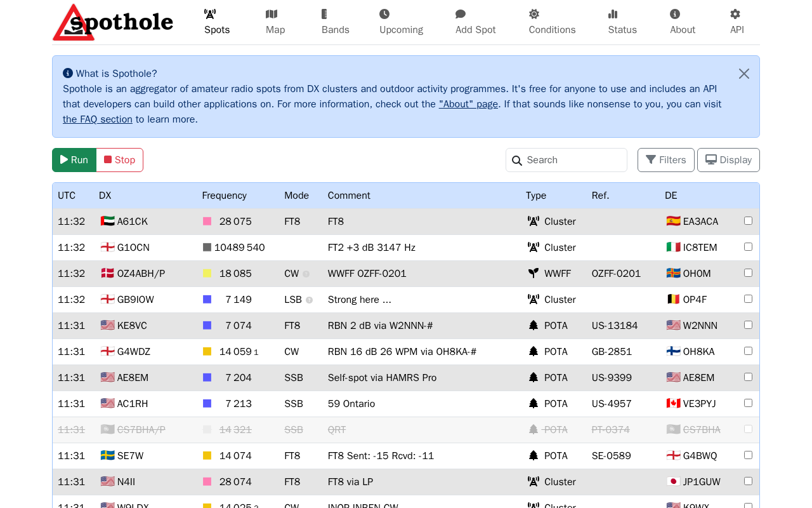The image size is (812, 508).
Task: Open the Conditions sun icon
Action: pyautogui.click(x=534, y=14)
